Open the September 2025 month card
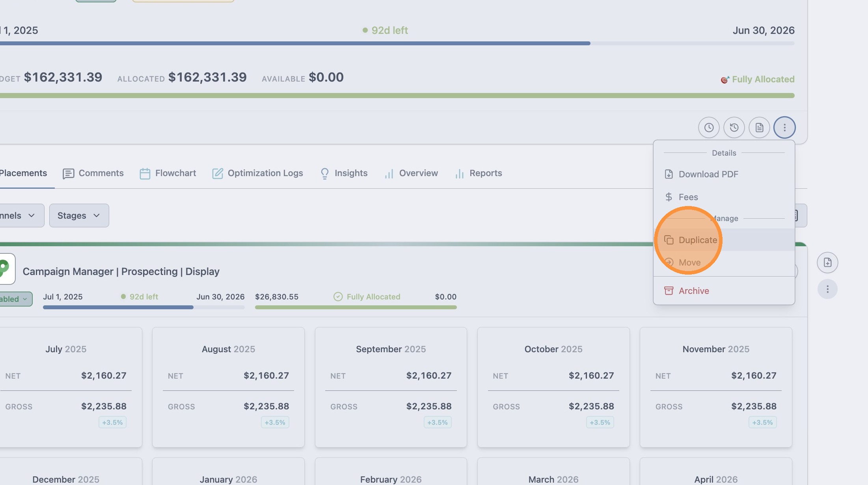868x485 pixels. click(x=391, y=387)
